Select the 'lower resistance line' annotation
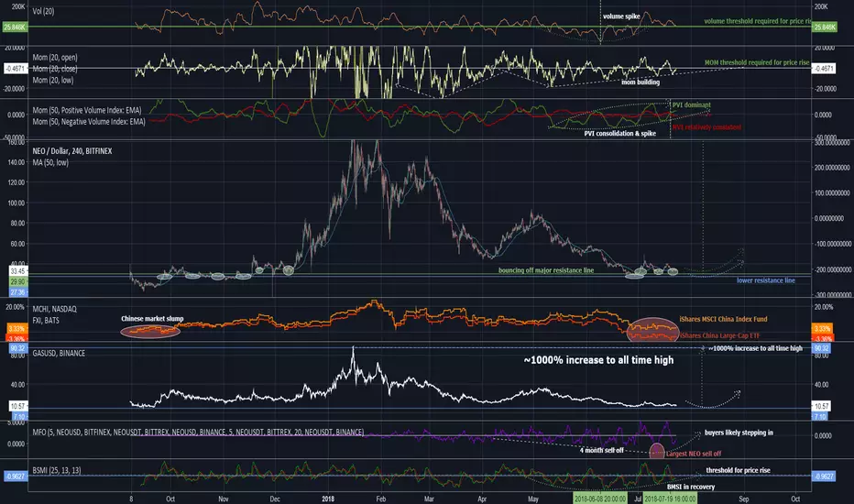The height and width of the screenshot is (504, 854). click(766, 280)
